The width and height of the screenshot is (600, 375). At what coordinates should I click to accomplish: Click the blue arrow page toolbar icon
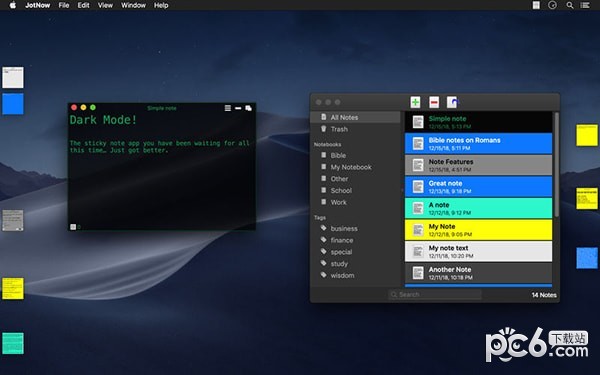453,102
